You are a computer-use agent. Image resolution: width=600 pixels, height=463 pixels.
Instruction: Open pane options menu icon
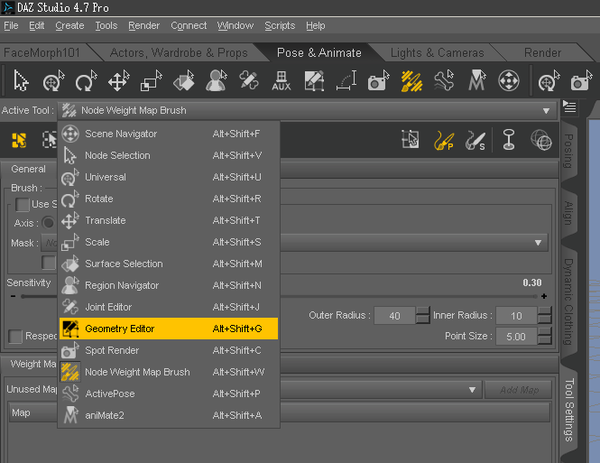pos(569,107)
